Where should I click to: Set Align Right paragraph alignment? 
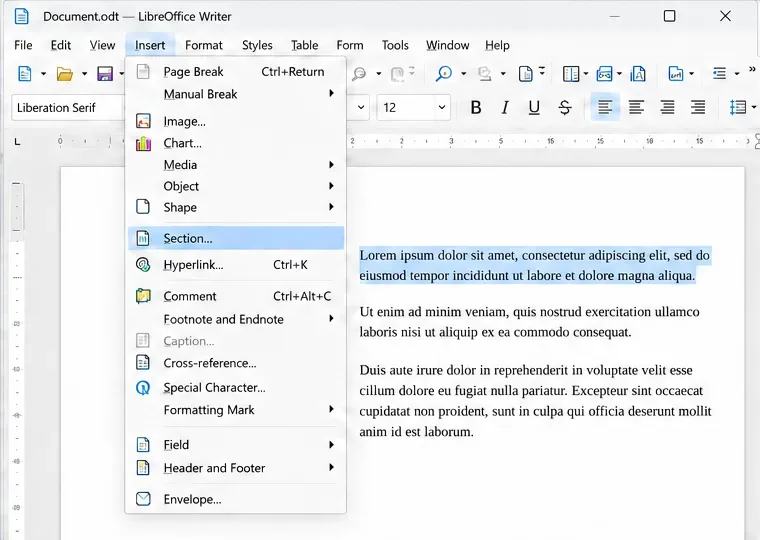(667, 107)
